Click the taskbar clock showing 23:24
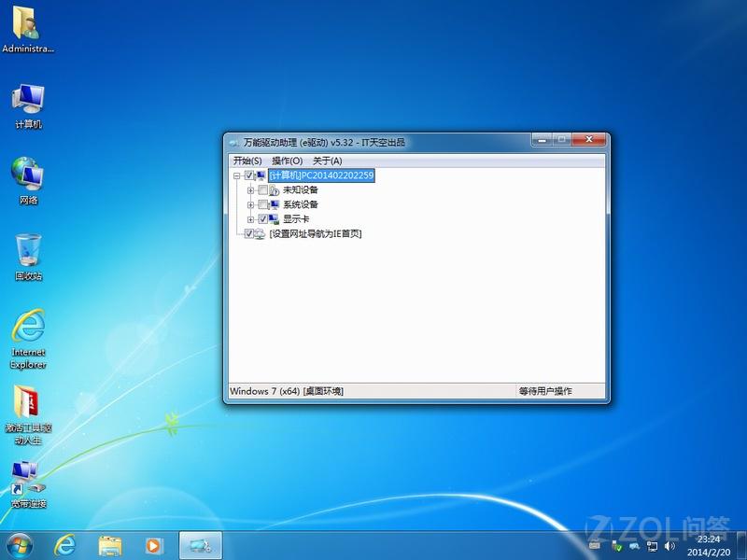Image resolution: width=747 pixels, height=560 pixels. coord(709,546)
